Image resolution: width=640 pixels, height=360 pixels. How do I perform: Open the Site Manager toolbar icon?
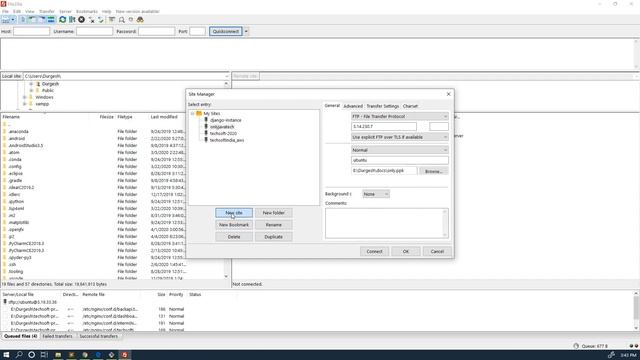point(6,20)
